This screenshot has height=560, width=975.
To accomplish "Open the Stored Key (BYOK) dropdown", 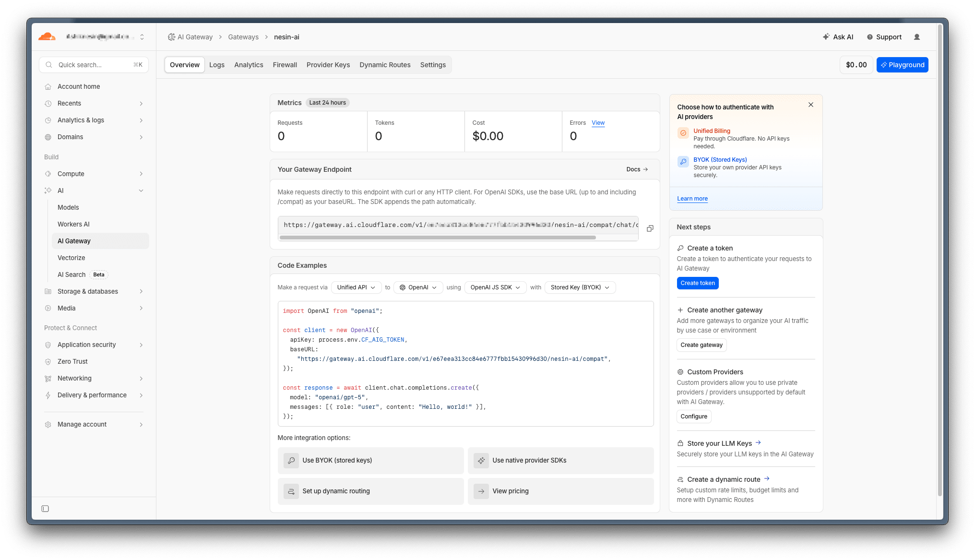I will point(580,287).
